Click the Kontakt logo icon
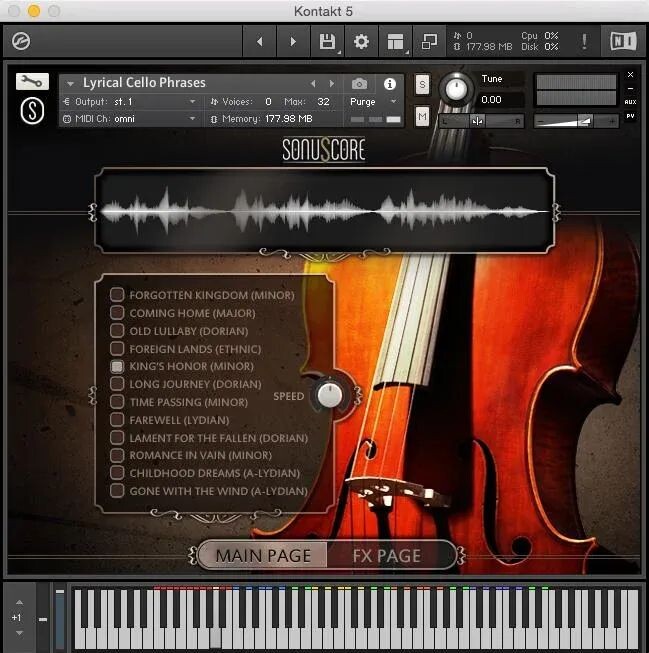This screenshot has width=649, height=653. 19,42
